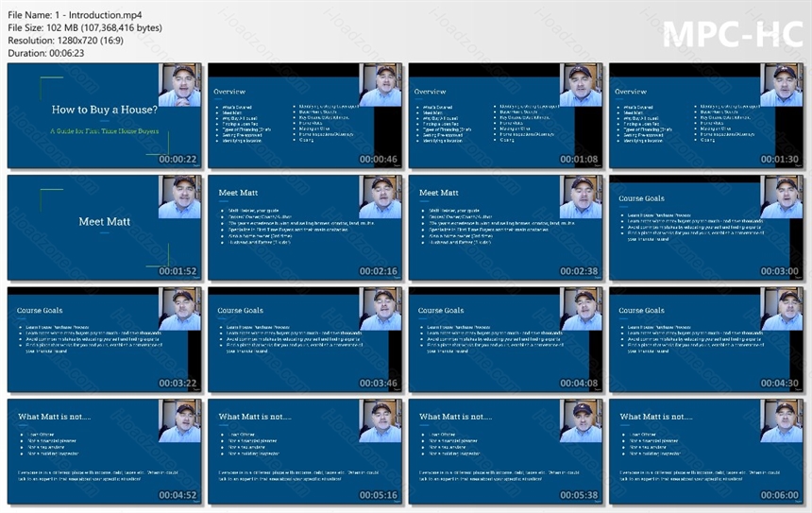812x513 pixels.
Task: Select the Meet Matt frame at 00:02:16
Action: click(305, 228)
